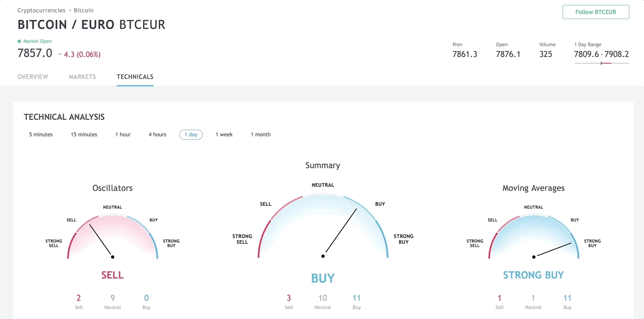Open the Bitcoin breadcrumb link
The height and width of the screenshot is (319, 644).
tap(83, 10)
